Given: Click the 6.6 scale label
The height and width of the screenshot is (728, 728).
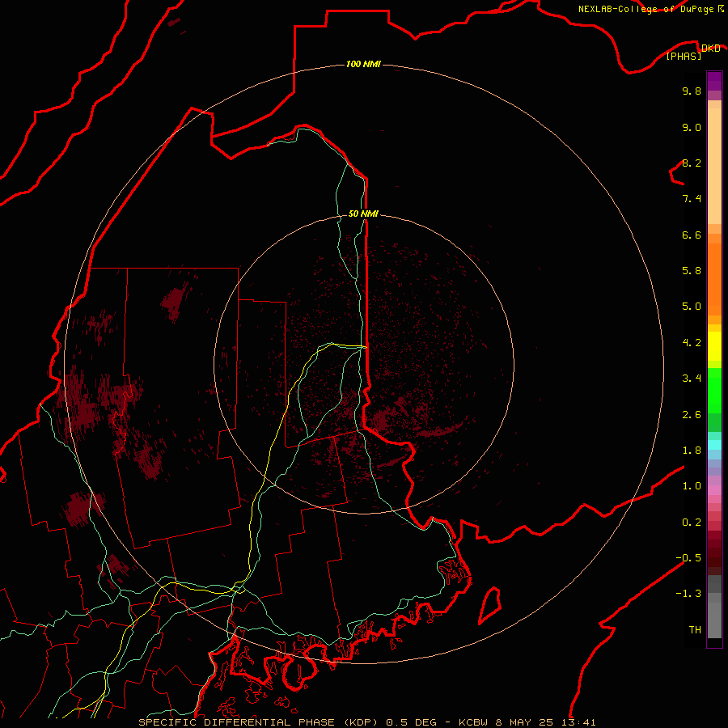Looking at the screenshot, I should click(x=692, y=235).
